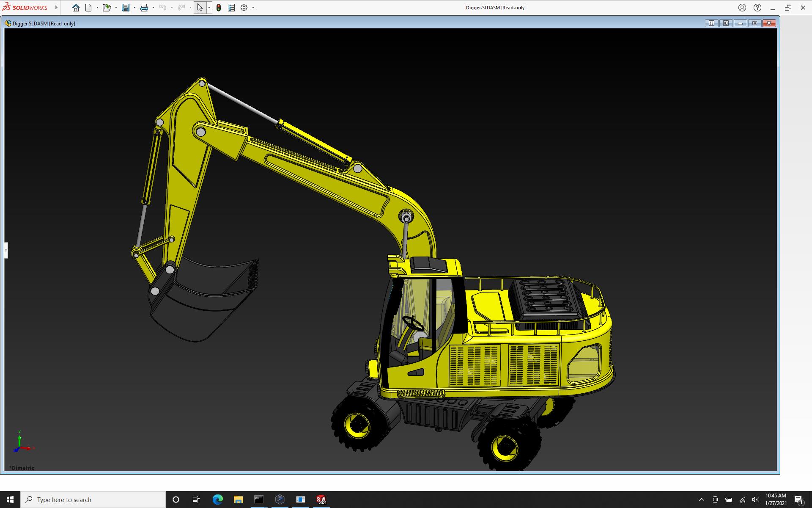
Task: Save the assembly with the Save icon
Action: pos(126,8)
